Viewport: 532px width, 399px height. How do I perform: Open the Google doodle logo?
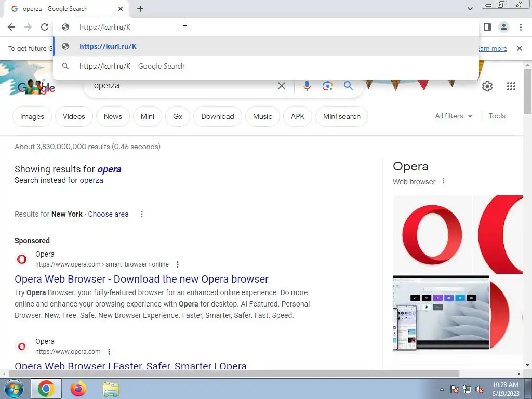coord(36,87)
